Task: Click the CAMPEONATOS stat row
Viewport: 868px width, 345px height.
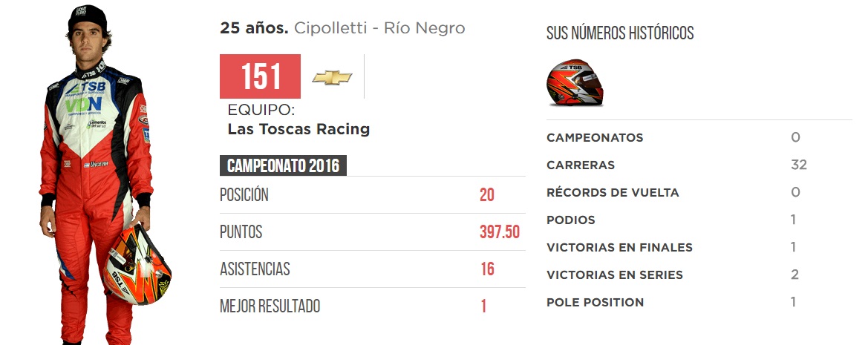Action: pyautogui.click(x=699, y=138)
